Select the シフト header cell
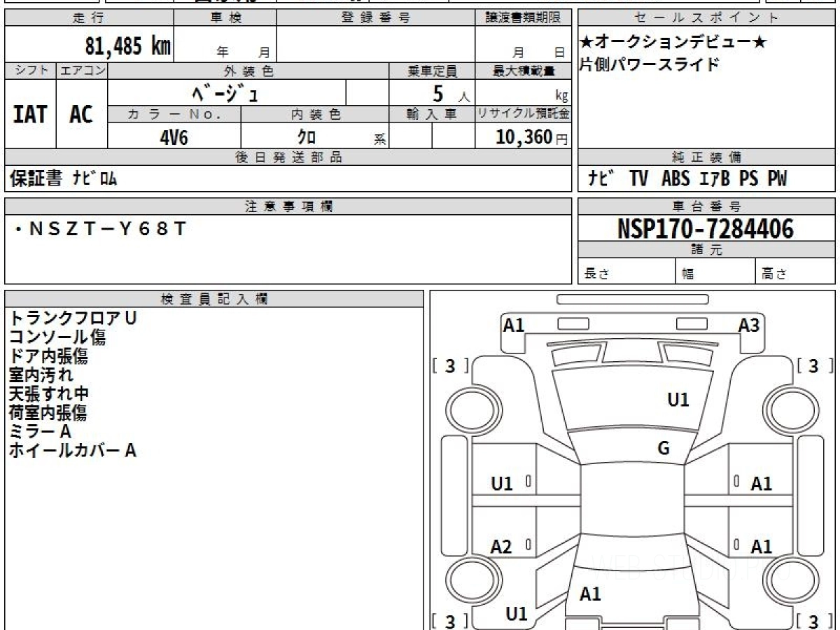Screen dimensions: 840x630 coord(30,71)
